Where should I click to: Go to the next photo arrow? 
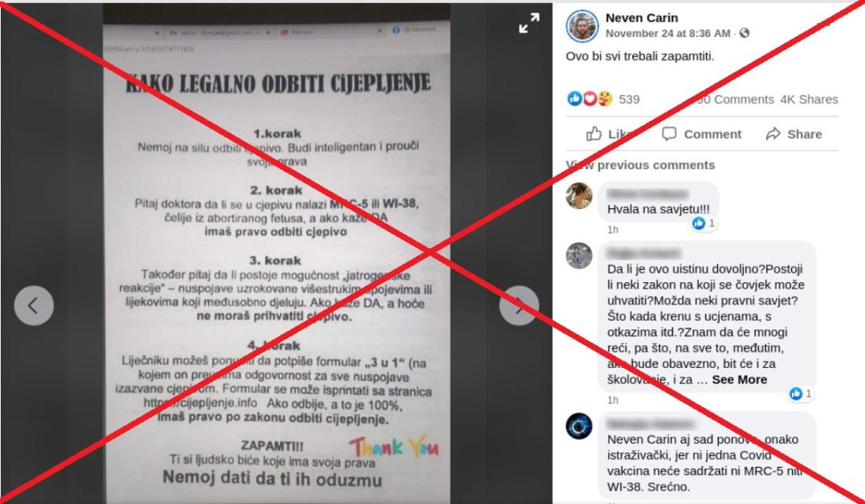pyautogui.click(x=519, y=306)
